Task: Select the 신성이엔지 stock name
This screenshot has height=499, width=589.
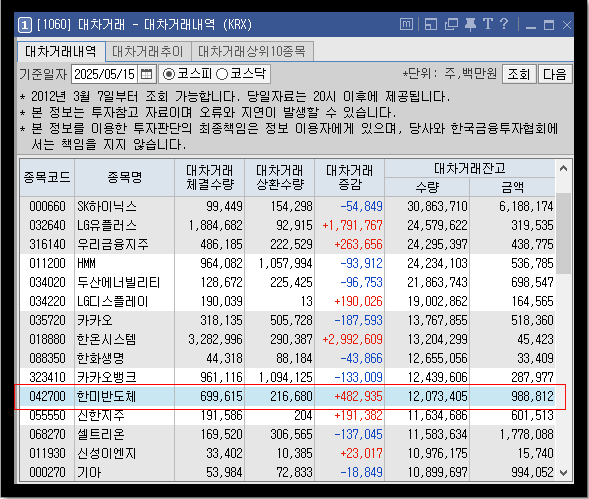Action: (106, 453)
